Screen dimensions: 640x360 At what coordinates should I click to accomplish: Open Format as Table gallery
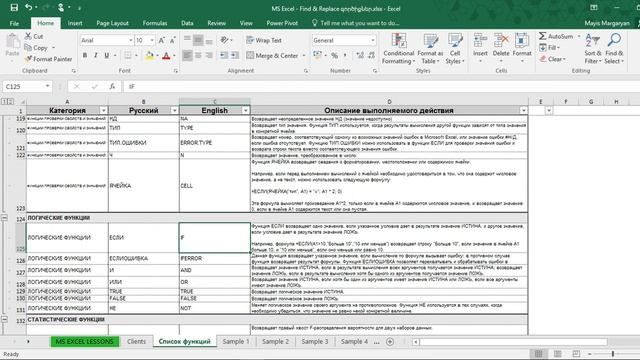pyautogui.click(x=430, y=49)
